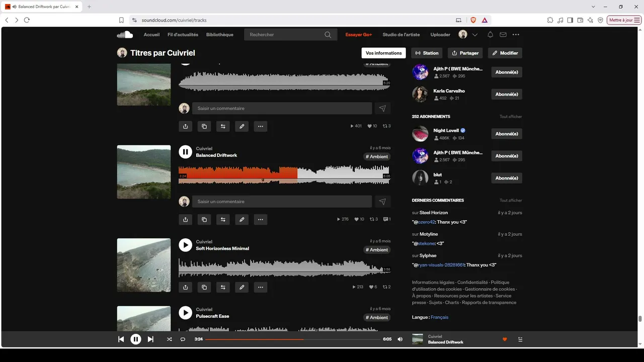
Task: Toggle repeat in the player bar
Action: [183, 339]
